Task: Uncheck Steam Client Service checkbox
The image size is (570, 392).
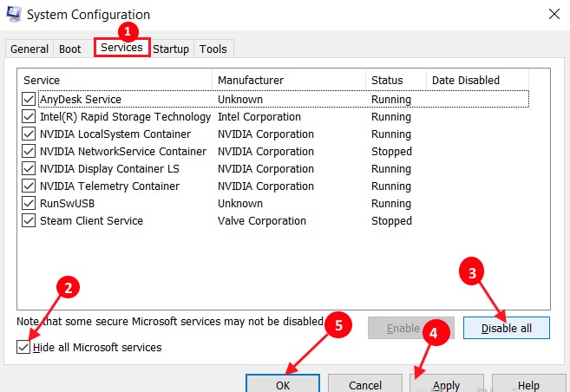Action: [x=29, y=220]
